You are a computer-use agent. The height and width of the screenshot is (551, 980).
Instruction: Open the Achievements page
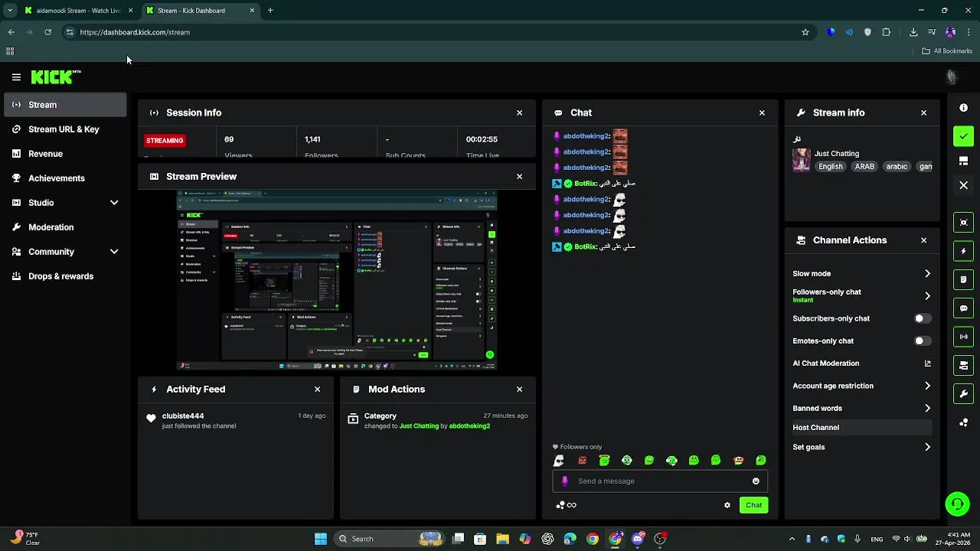[65, 178]
